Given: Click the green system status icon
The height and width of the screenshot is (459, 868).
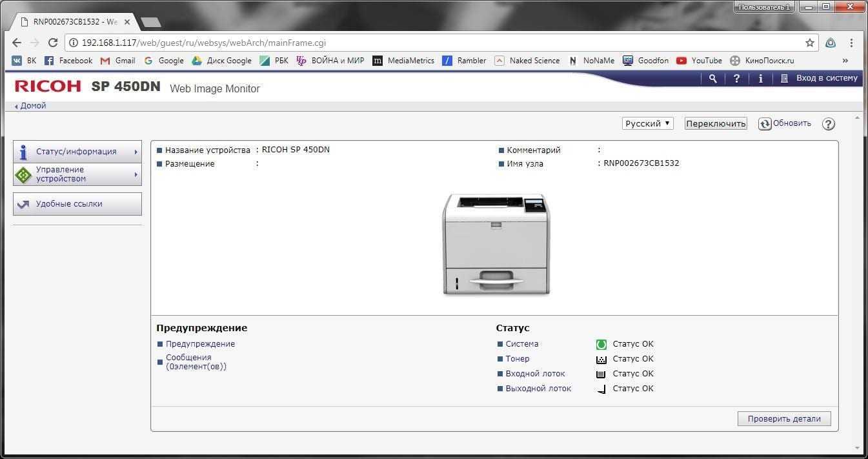Looking at the screenshot, I should pyautogui.click(x=601, y=345).
